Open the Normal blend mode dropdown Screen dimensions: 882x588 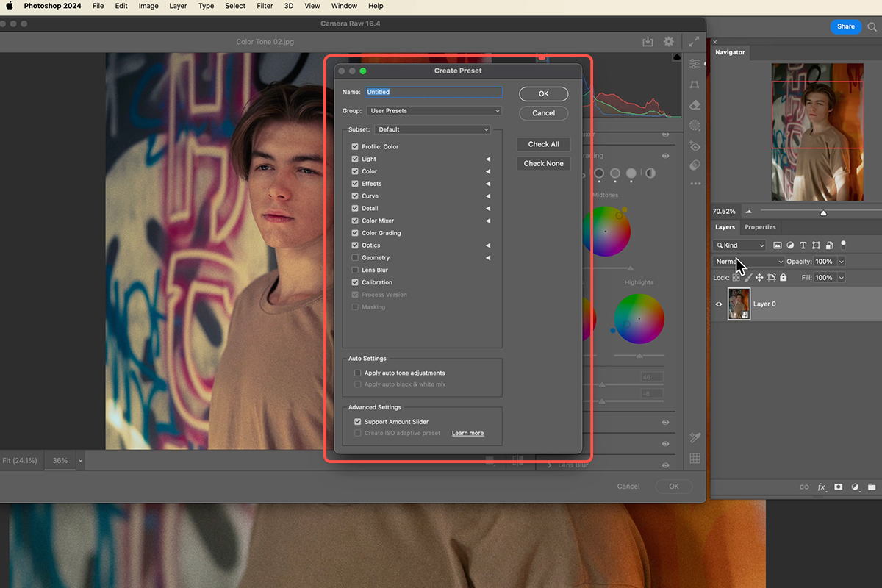[746, 261]
